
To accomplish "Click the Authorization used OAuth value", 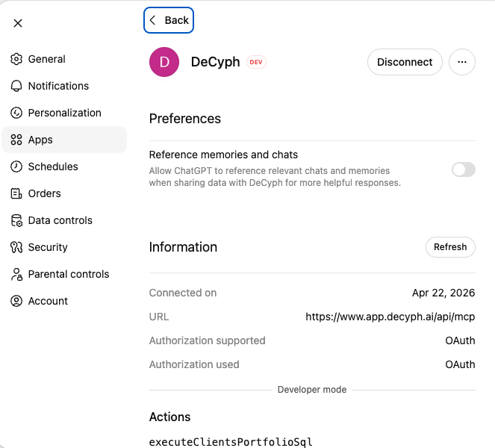I will tap(460, 364).
